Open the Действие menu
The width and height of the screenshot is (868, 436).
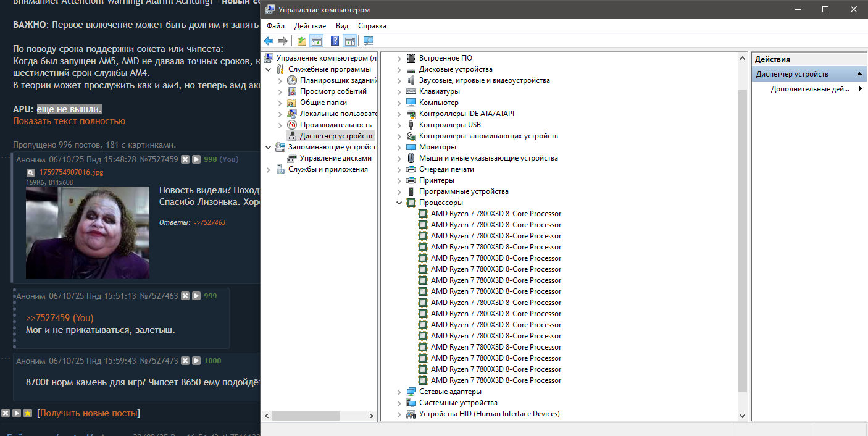pyautogui.click(x=310, y=26)
